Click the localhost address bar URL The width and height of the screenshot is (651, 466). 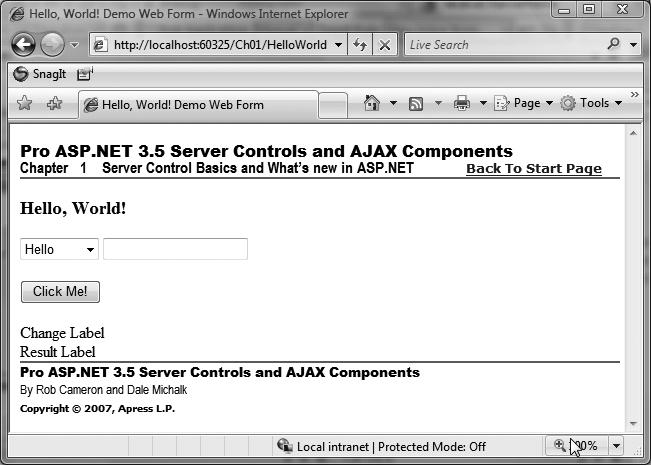tap(220, 45)
